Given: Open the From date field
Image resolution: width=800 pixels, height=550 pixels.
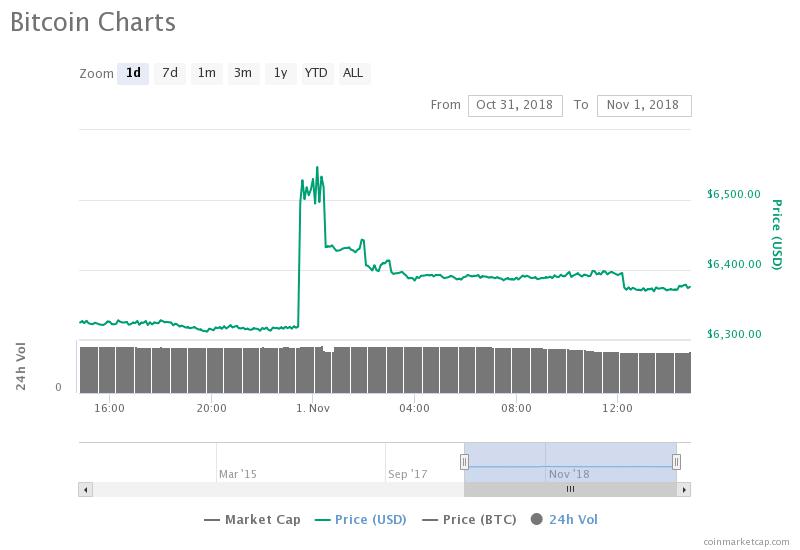Looking at the screenshot, I should (515, 106).
